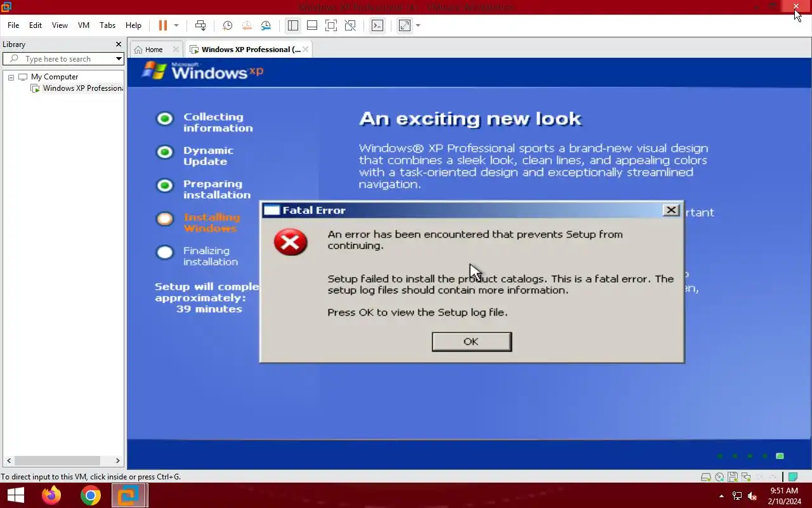Click "To direct input to this VM" status text
Screen dimensions: 812x508
[x=91, y=477]
